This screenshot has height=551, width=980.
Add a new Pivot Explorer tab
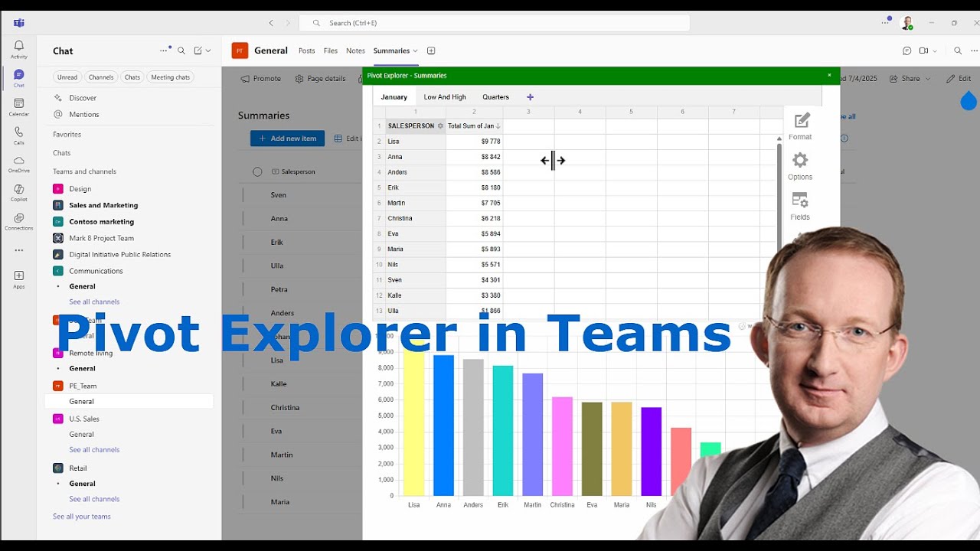[530, 97]
